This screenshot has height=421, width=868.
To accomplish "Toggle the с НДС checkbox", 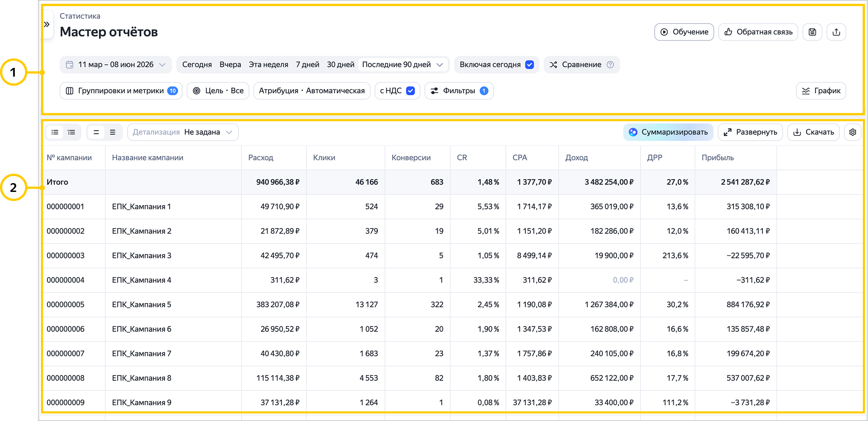I will [410, 91].
